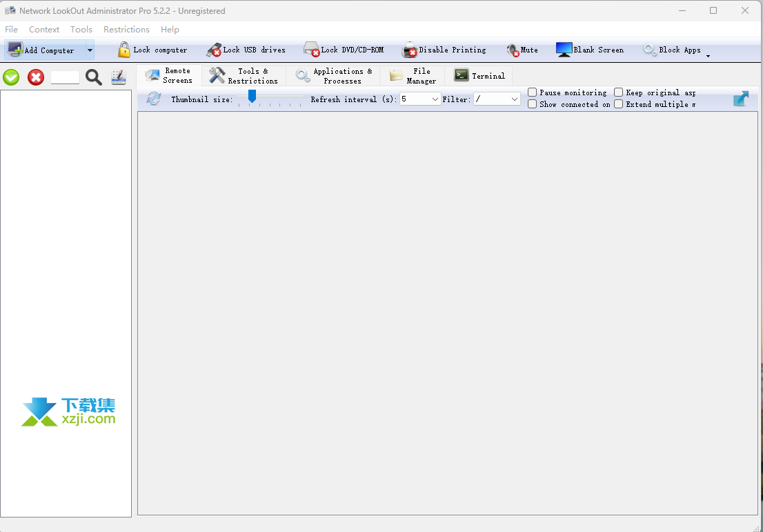Image resolution: width=763 pixels, height=532 pixels.
Task: Open the Context menu
Action: [x=43, y=29]
